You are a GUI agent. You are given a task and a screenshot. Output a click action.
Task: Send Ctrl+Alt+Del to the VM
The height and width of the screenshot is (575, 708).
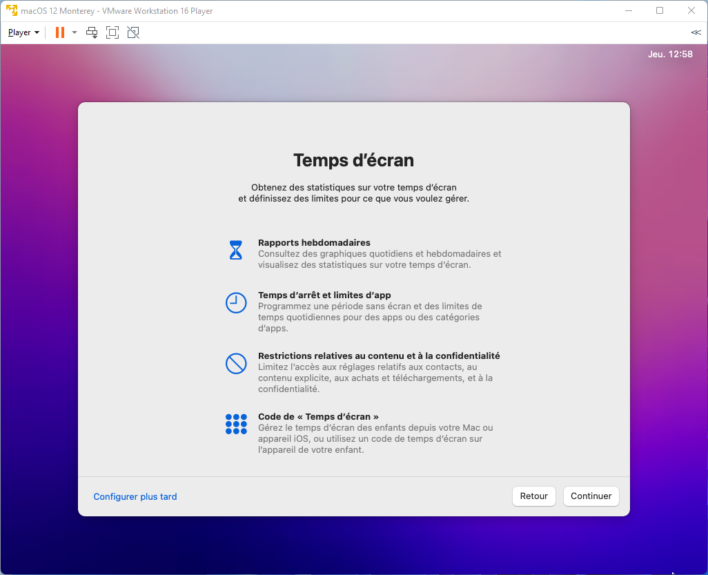pos(92,32)
